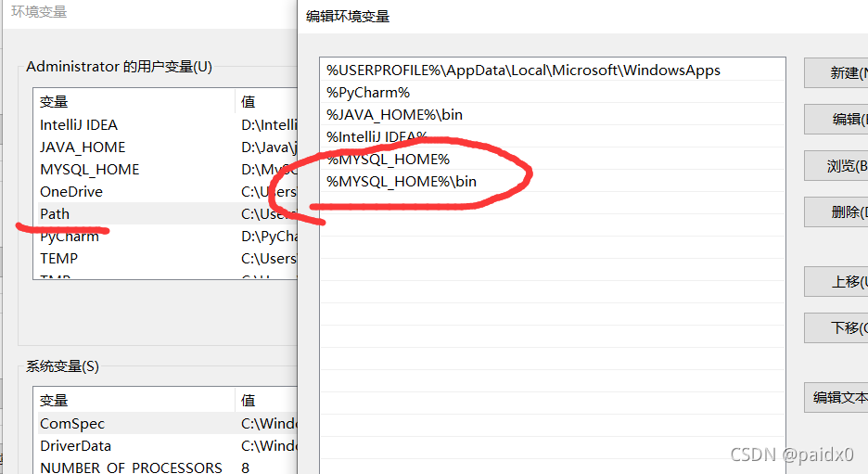Select IntelliJ IDEA row in user variables
The image size is (868, 474).
166,125
